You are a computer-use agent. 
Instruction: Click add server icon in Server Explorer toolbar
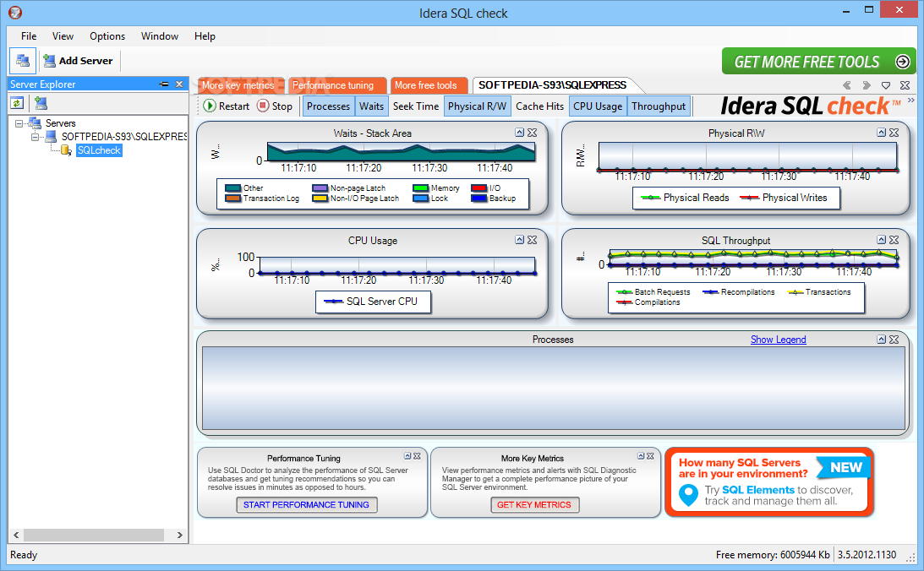point(41,104)
